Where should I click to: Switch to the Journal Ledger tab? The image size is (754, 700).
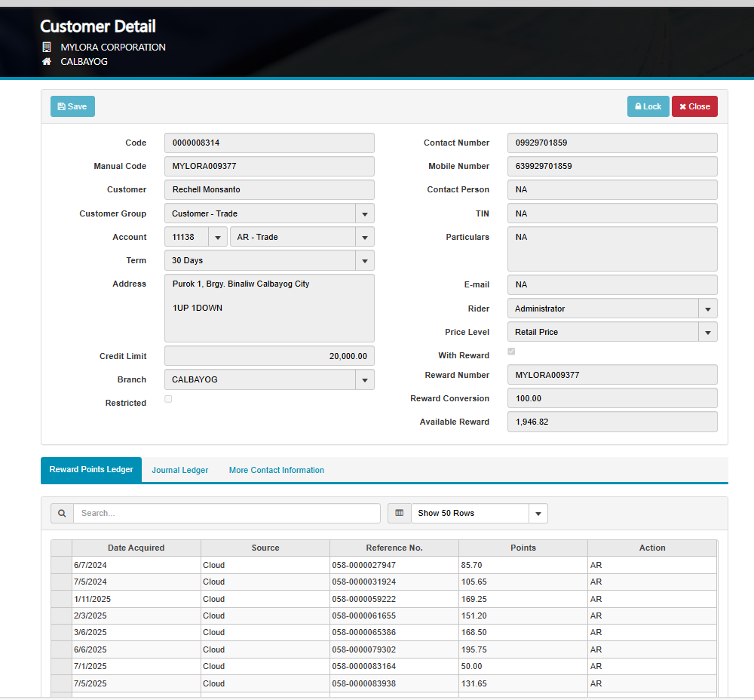[180, 470]
